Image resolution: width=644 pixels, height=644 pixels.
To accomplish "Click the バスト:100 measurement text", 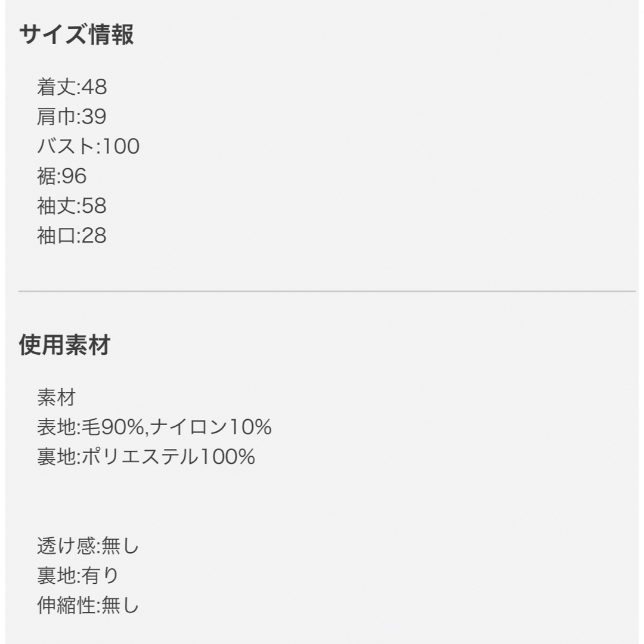I will click(88, 146).
